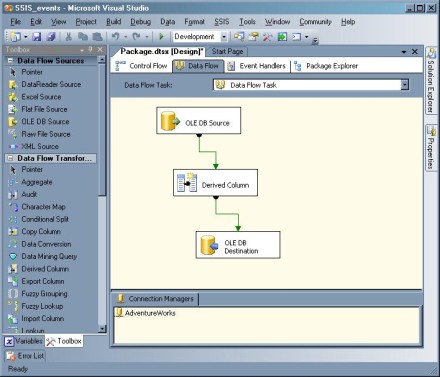Pick Character Map transformation in Toolbox

tap(44, 207)
